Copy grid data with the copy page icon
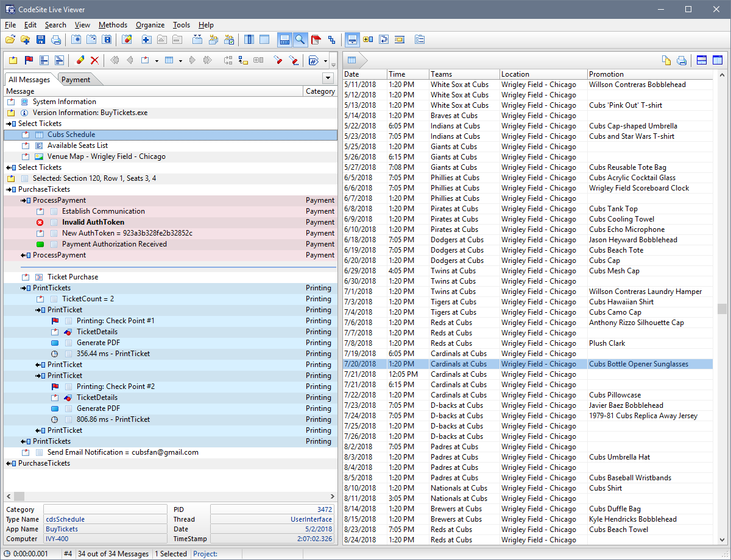Viewport: 731px width, 560px height. (x=668, y=60)
